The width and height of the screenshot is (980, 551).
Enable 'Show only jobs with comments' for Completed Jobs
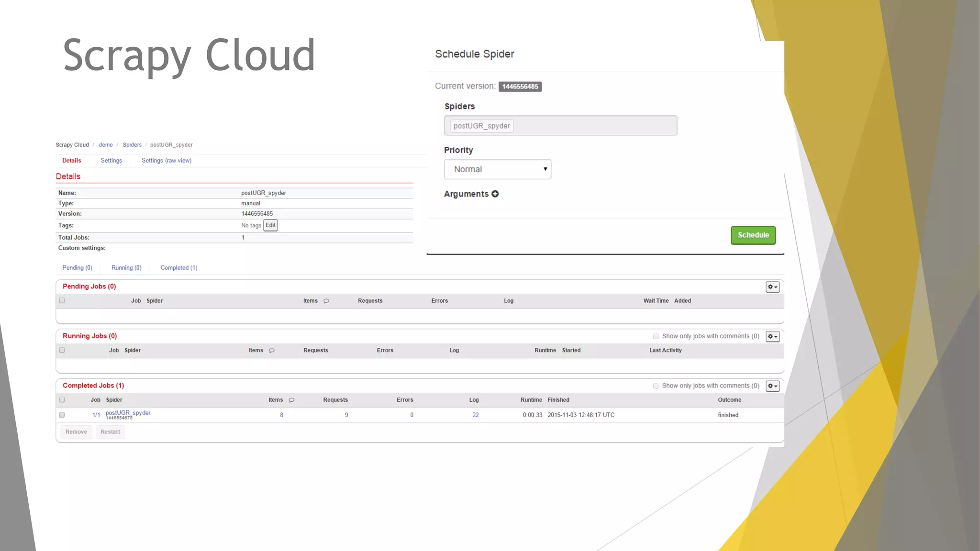tap(656, 386)
